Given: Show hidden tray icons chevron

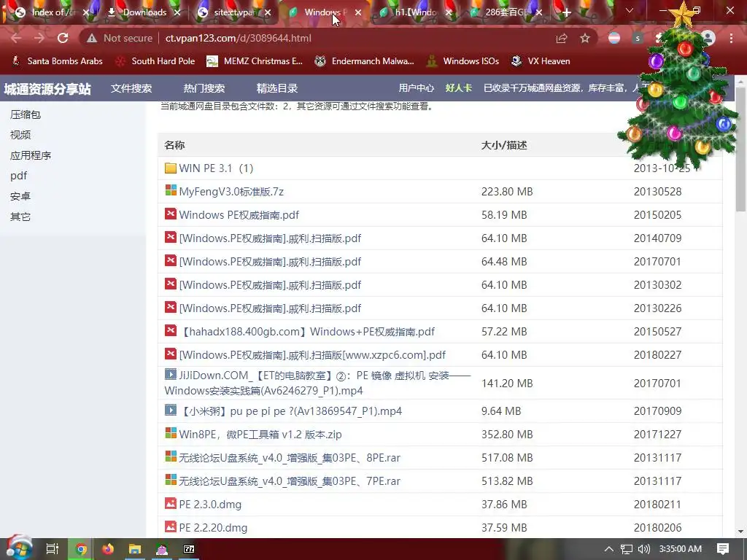Looking at the screenshot, I should pyautogui.click(x=609, y=549).
